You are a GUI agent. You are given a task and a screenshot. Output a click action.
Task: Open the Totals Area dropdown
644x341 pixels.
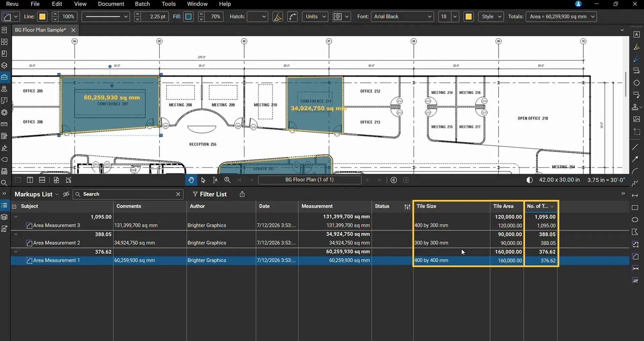point(561,16)
